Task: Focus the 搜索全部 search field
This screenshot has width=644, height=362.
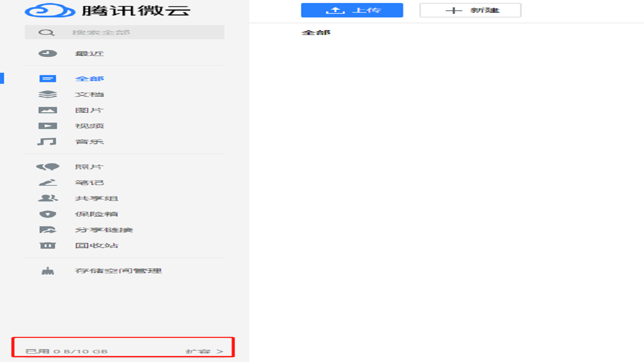Action: (124, 33)
